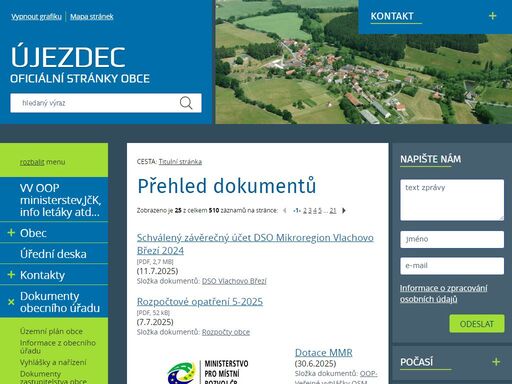Open Rozpočtové opatření 5-2025 document
Viewport: 512px width, 384px height.
200,302
